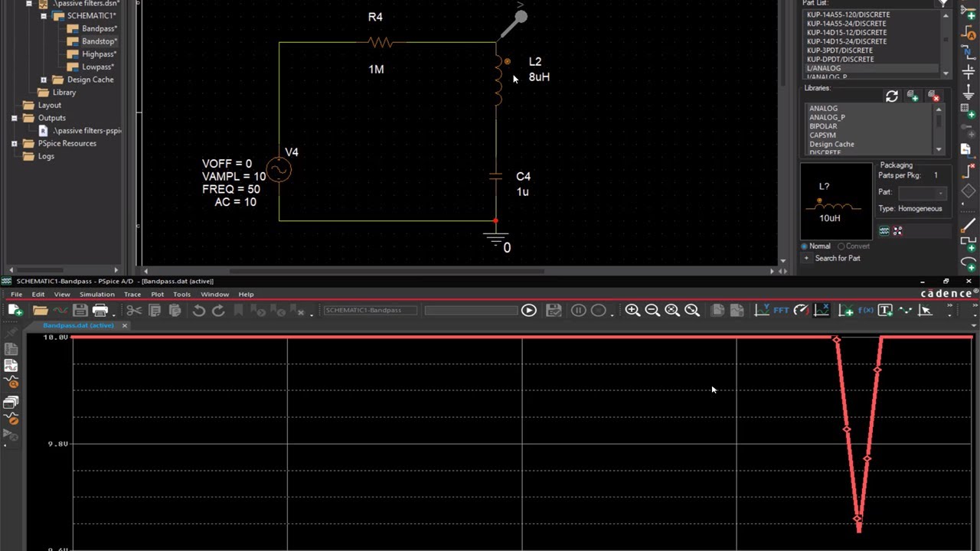Click the Zoom Fit magnifier icon
This screenshot has width=980, height=551.
point(692,310)
